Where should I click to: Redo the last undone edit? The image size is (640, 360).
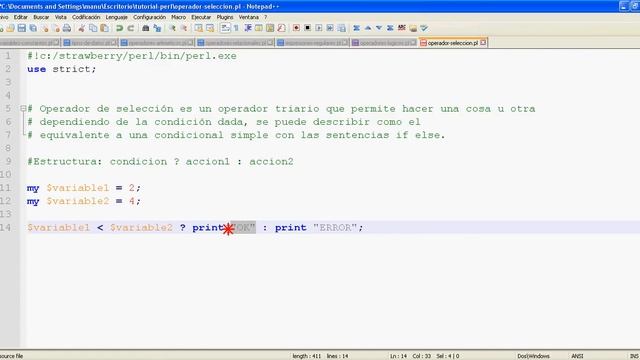(131, 28)
